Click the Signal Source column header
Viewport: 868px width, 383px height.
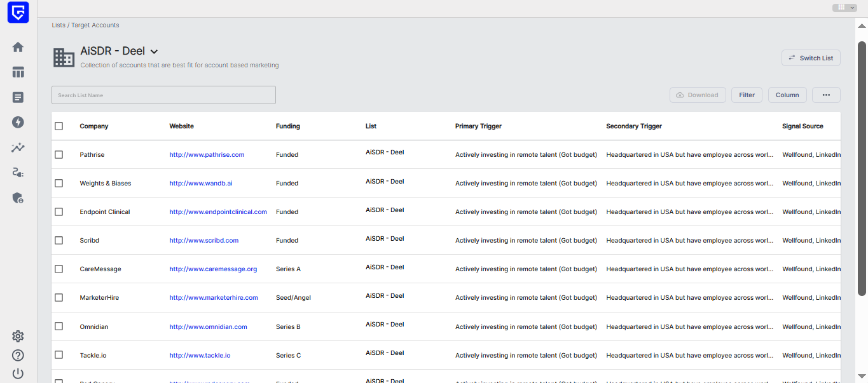point(803,126)
